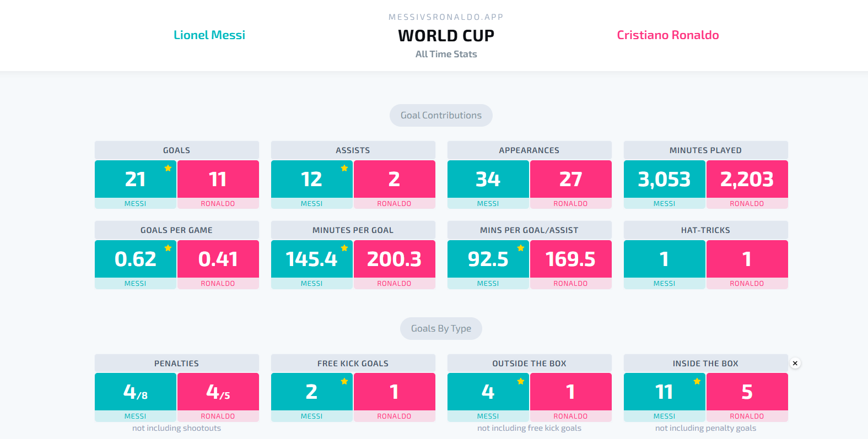This screenshot has height=439, width=868.
Task: Select the Goal Contributions section pill
Action: click(x=441, y=115)
